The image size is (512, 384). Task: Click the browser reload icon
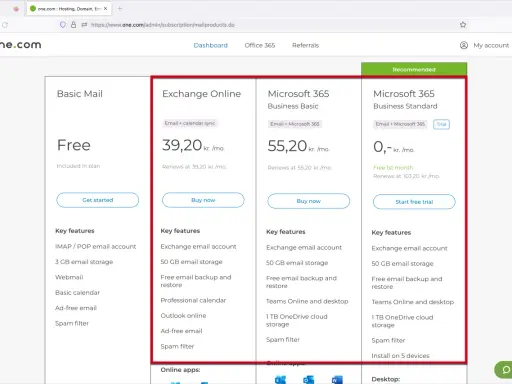5,25
